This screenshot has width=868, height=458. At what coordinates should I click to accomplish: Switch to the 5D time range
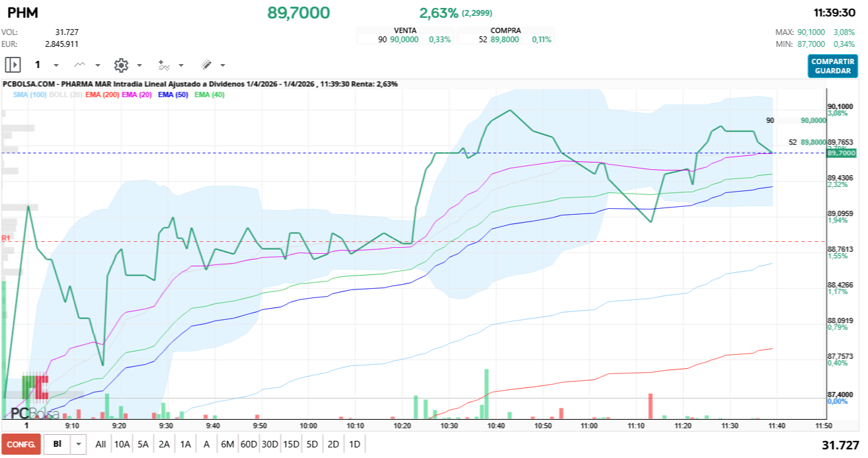312,444
